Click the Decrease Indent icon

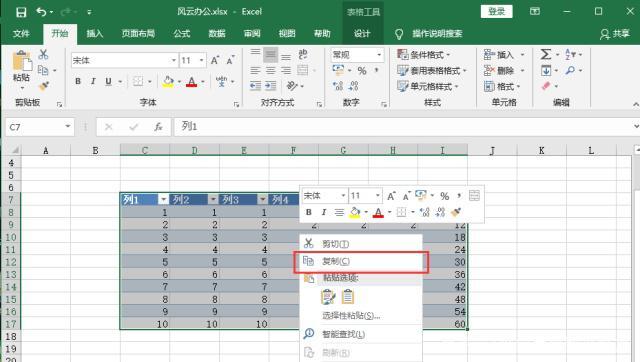pos(256,86)
